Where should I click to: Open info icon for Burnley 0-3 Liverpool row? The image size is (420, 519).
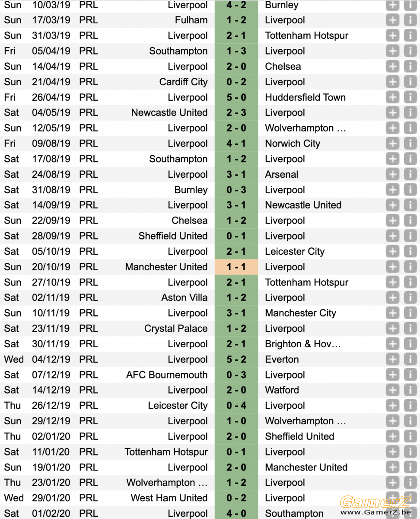point(410,190)
